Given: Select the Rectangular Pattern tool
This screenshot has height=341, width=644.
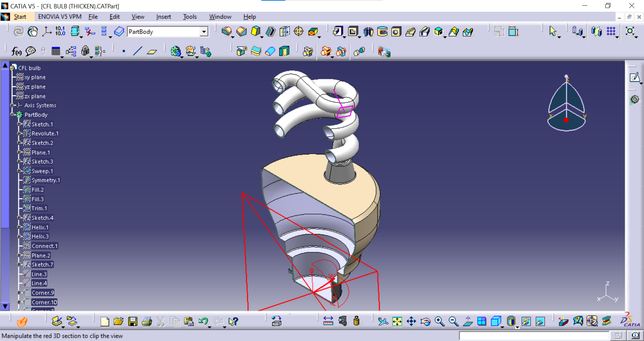Looking at the screenshot, I should [x=611, y=31].
